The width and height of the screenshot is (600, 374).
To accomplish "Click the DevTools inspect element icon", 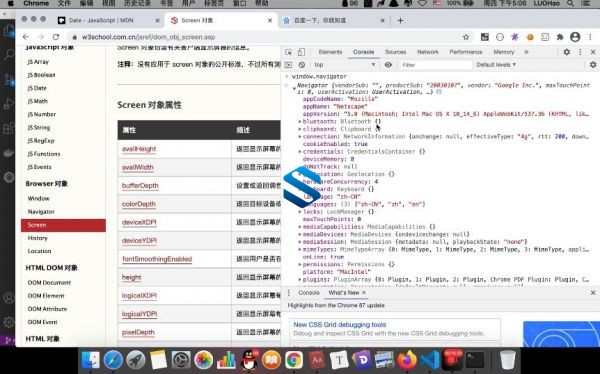I will click(x=289, y=52).
